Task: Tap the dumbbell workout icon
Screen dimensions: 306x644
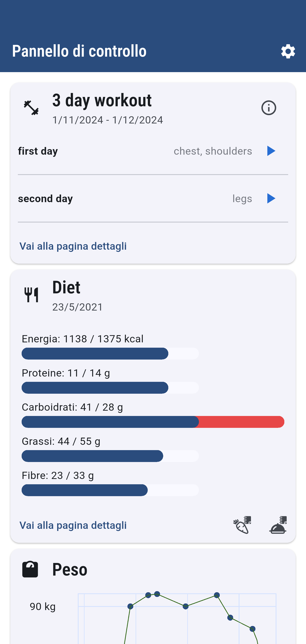Action: pos(31,108)
